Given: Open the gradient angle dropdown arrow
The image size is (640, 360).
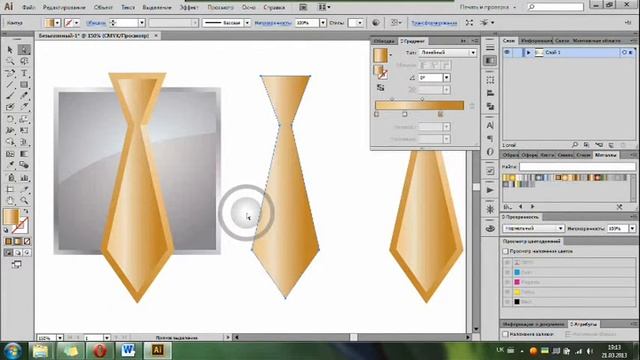Looking at the screenshot, I should coord(447,78).
